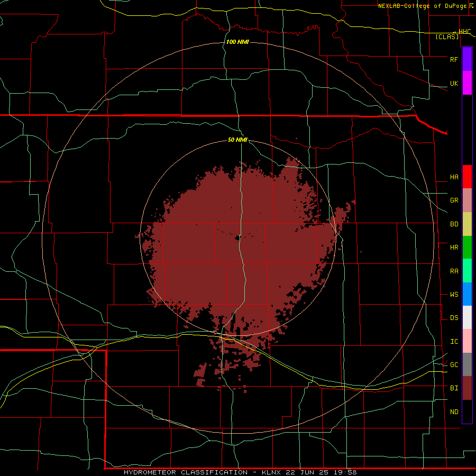Image resolution: width=476 pixels, height=476 pixels.
Task: Click the HHC product label
Action: point(464,32)
